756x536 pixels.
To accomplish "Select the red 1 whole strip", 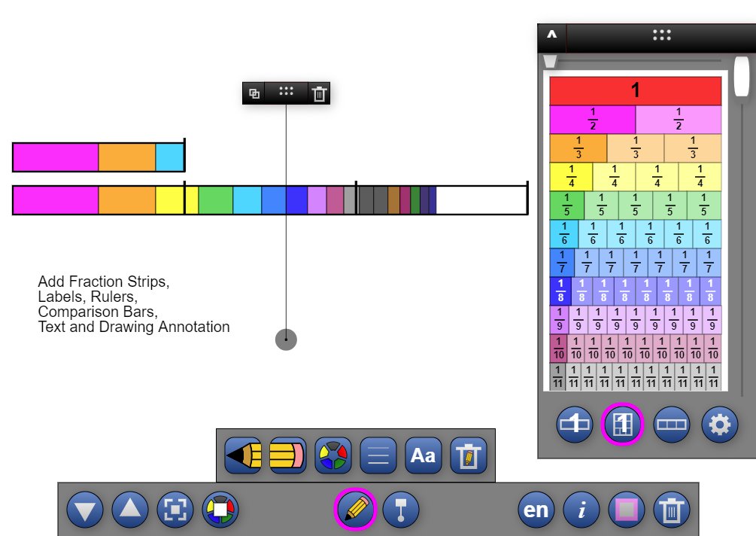I will [x=636, y=90].
